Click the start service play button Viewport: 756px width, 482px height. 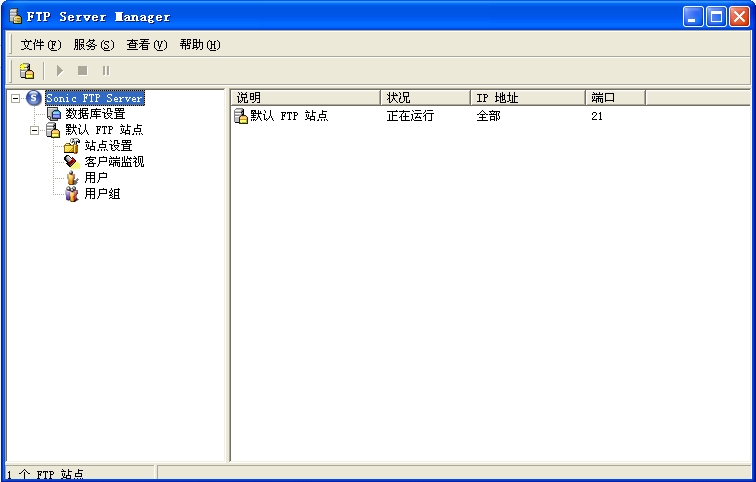59,71
